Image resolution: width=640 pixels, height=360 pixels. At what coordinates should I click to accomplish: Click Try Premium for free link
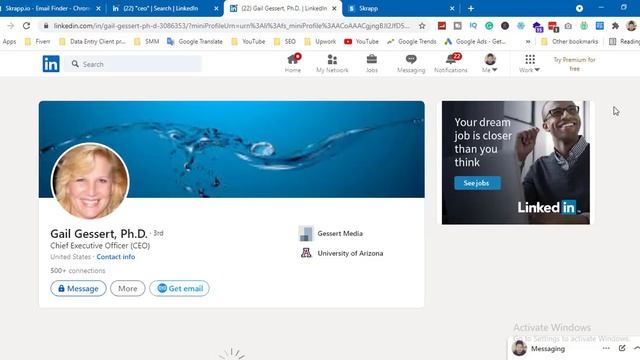pos(574,64)
